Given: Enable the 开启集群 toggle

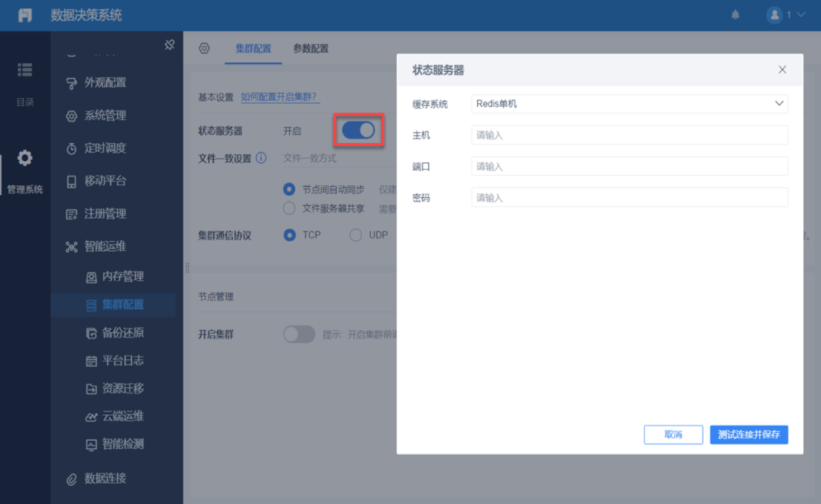Looking at the screenshot, I should point(299,334).
